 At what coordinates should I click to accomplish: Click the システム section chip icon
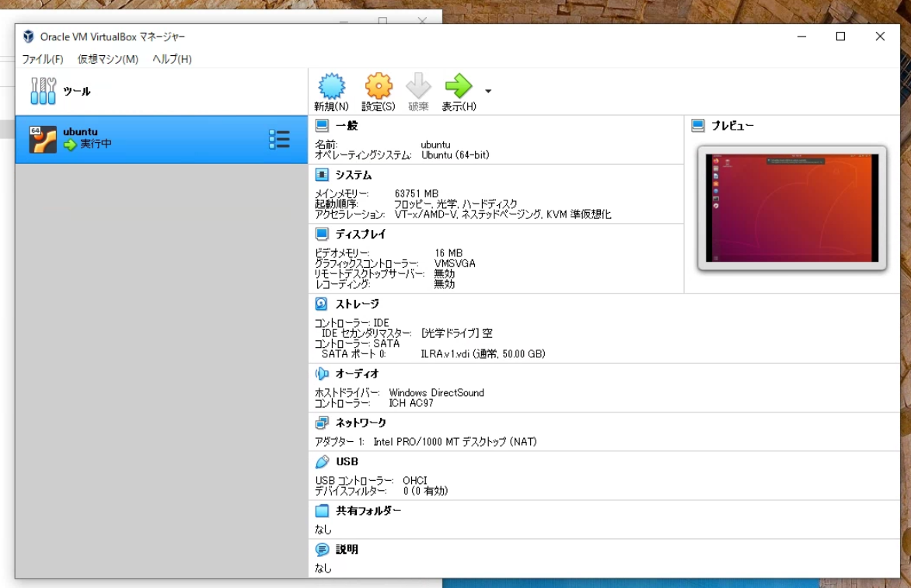click(x=322, y=175)
